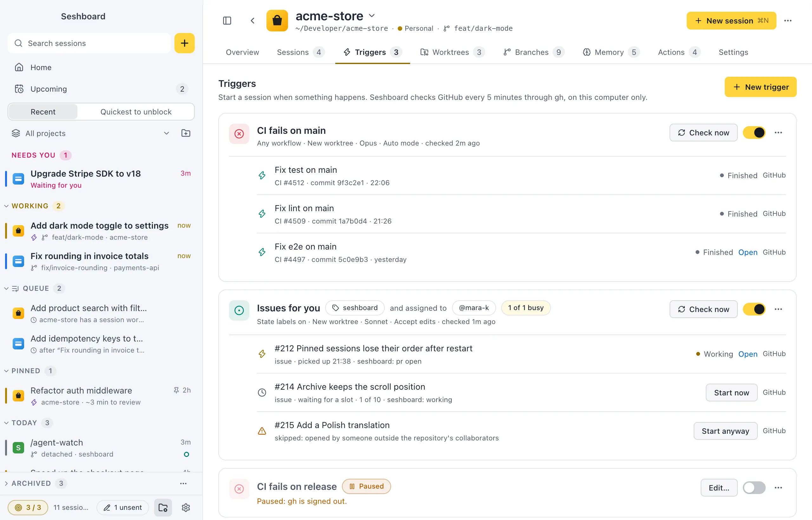Click the folder icon in sidebar footer
812x520 pixels.
163,508
